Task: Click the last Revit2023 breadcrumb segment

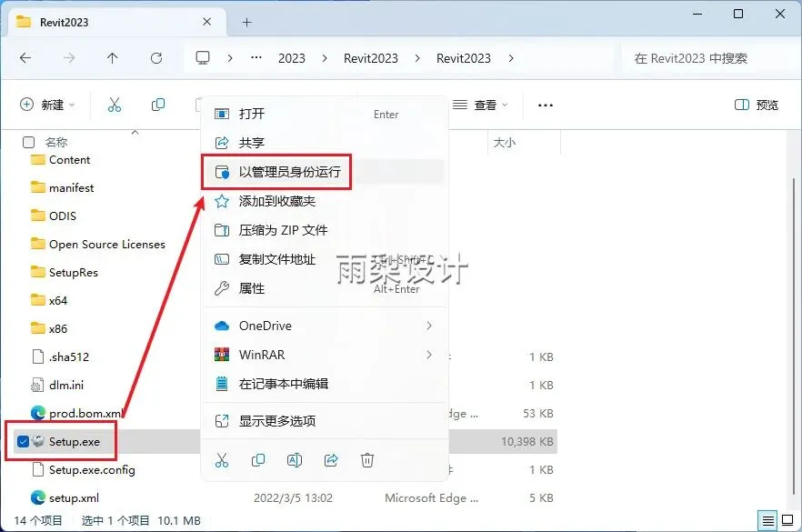Action: [464, 58]
